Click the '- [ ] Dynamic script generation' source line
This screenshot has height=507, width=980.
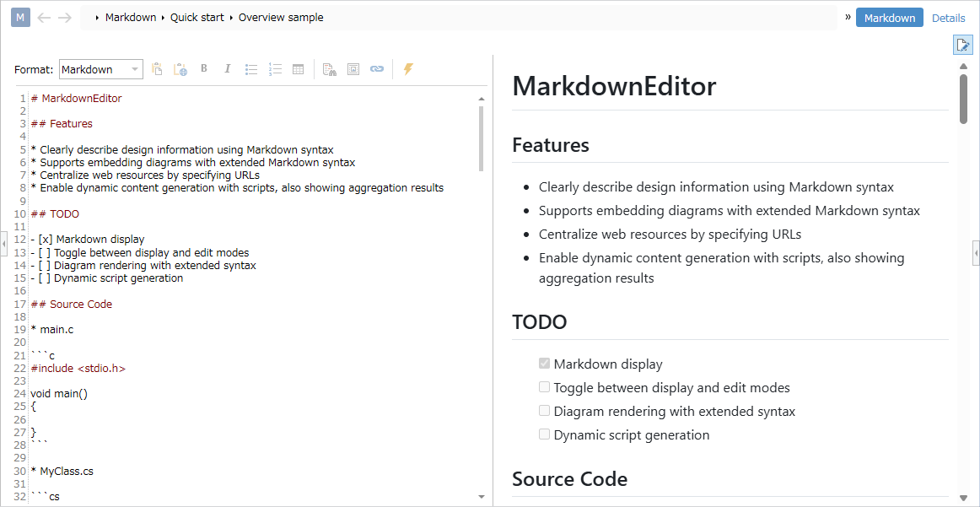coord(106,278)
